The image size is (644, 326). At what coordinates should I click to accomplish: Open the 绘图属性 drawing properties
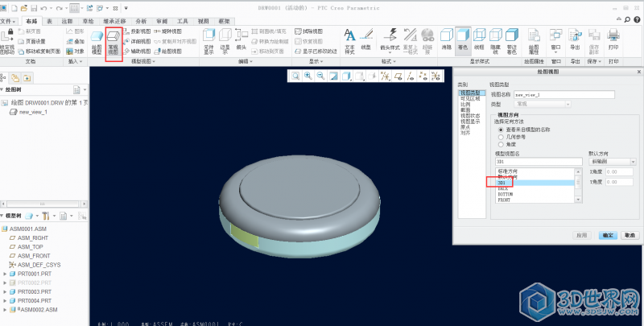(534, 43)
